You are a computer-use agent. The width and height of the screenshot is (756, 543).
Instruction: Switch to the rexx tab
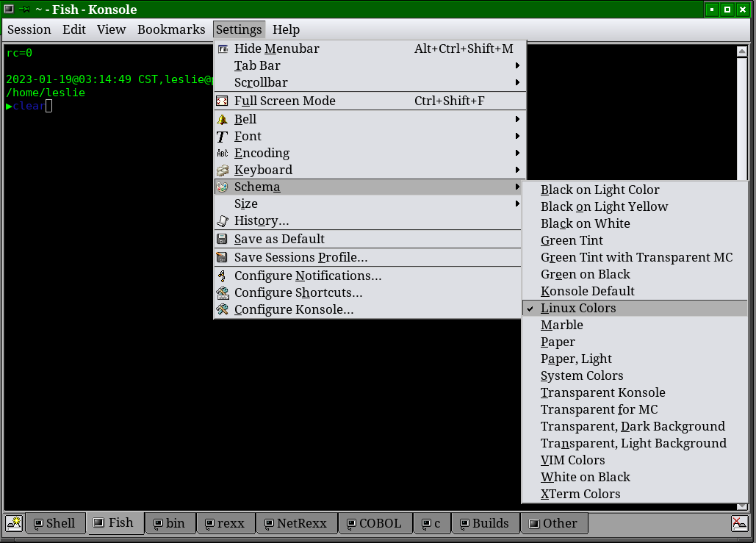(x=226, y=524)
